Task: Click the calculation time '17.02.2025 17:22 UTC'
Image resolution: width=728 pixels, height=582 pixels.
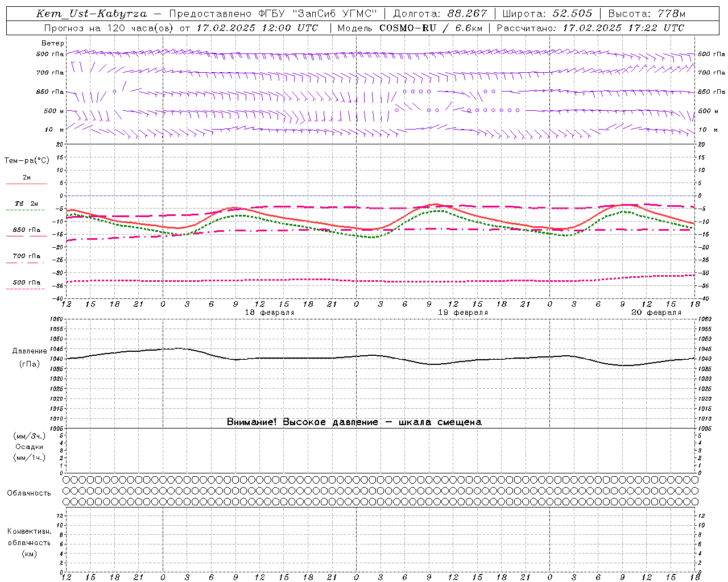Action: (623, 28)
